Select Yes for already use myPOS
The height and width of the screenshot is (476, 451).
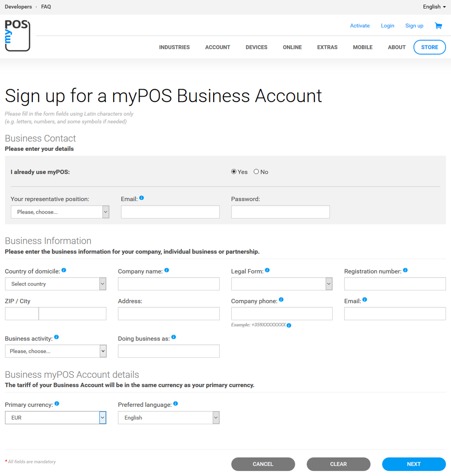[x=234, y=171]
